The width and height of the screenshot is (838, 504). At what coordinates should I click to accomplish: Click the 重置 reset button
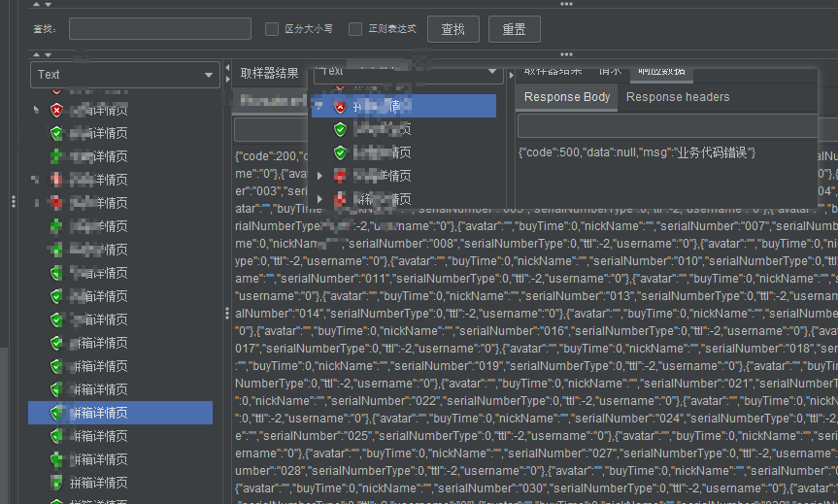tap(514, 29)
